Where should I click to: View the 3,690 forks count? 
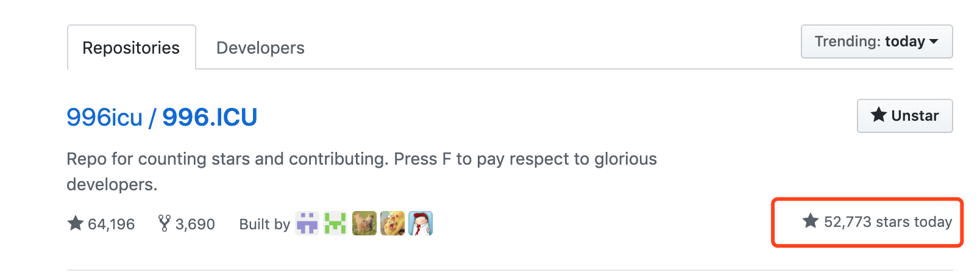195,224
